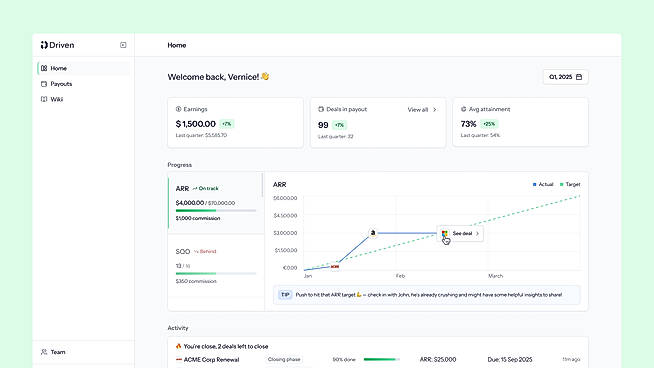Click $350 commission text
The height and width of the screenshot is (368, 654).
pyautogui.click(x=196, y=281)
